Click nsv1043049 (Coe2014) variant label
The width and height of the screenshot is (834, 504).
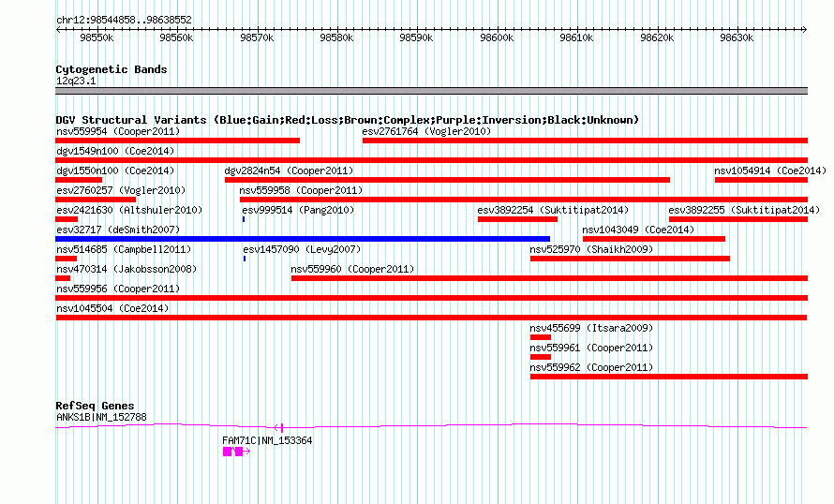coord(638,230)
